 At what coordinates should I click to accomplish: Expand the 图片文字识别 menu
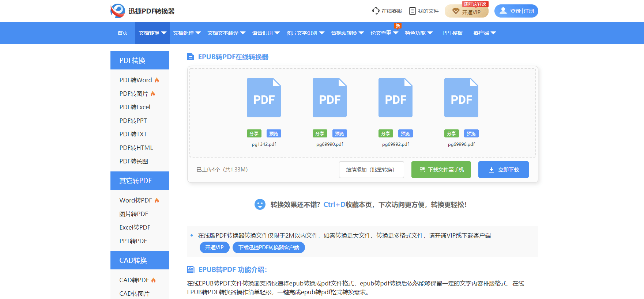pyautogui.click(x=305, y=33)
